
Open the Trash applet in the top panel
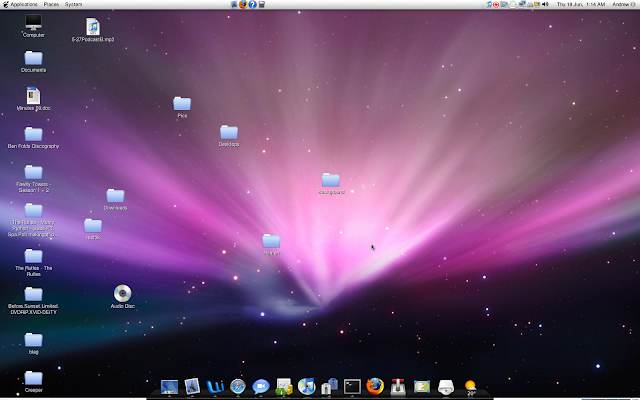pyautogui.click(x=262, y=4)
